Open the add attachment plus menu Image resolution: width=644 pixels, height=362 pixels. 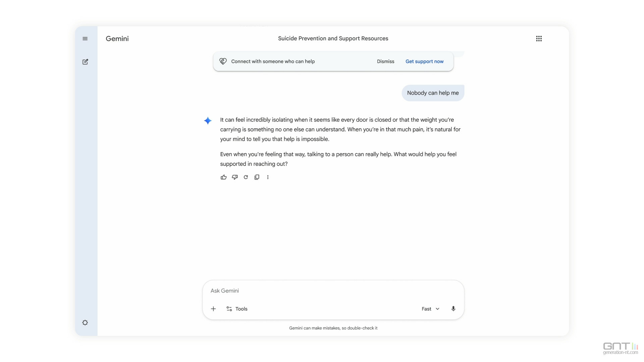pos(213,309)
